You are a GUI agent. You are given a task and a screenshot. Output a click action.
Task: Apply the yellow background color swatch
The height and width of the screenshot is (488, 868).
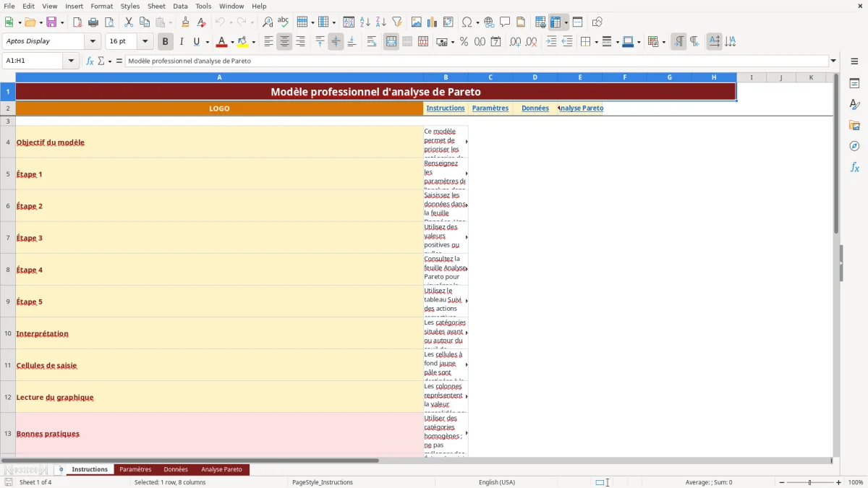[x=242, y=42]
